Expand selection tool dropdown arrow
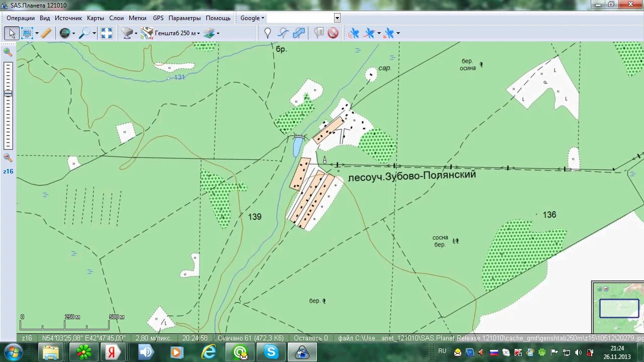 pyautogui.click(x=37, y=34)
